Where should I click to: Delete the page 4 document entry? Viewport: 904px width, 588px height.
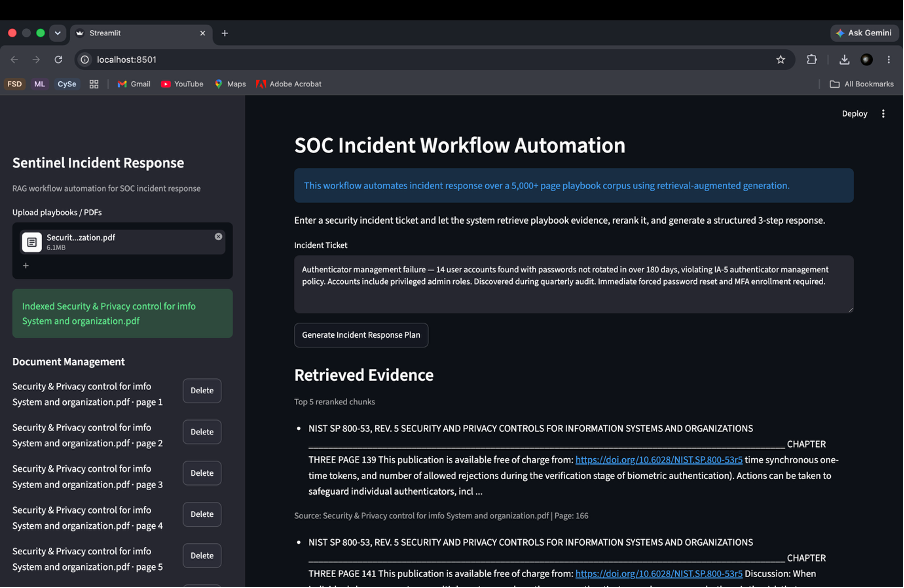202,514
